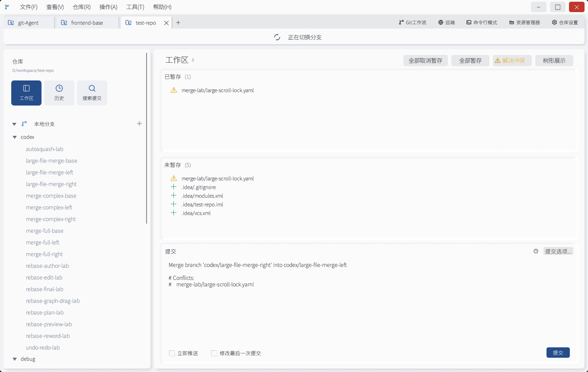The image size is (588, 372).
Task: Select the 工作区 sidebar button
Action: (26, 93)
